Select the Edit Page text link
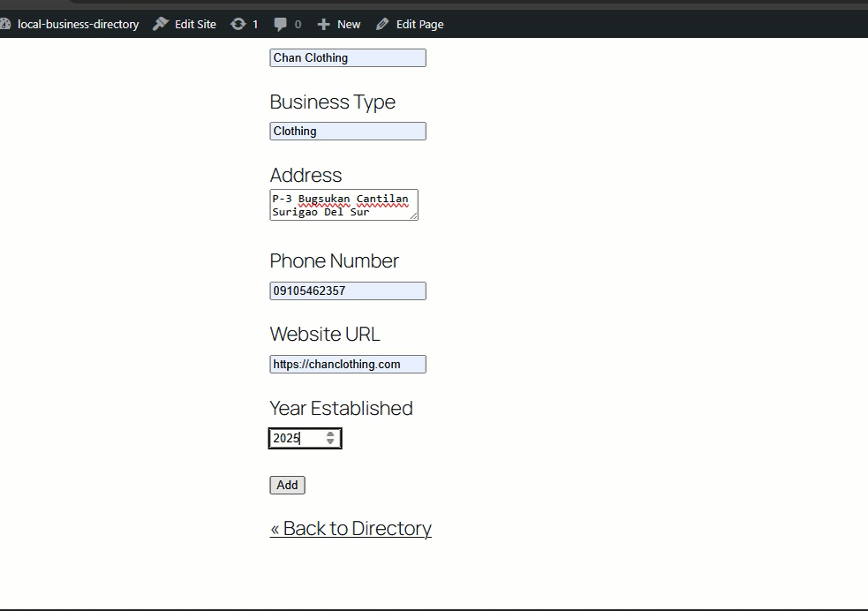The width and height of the screenshot is (868, 611). tap(419, 24)
